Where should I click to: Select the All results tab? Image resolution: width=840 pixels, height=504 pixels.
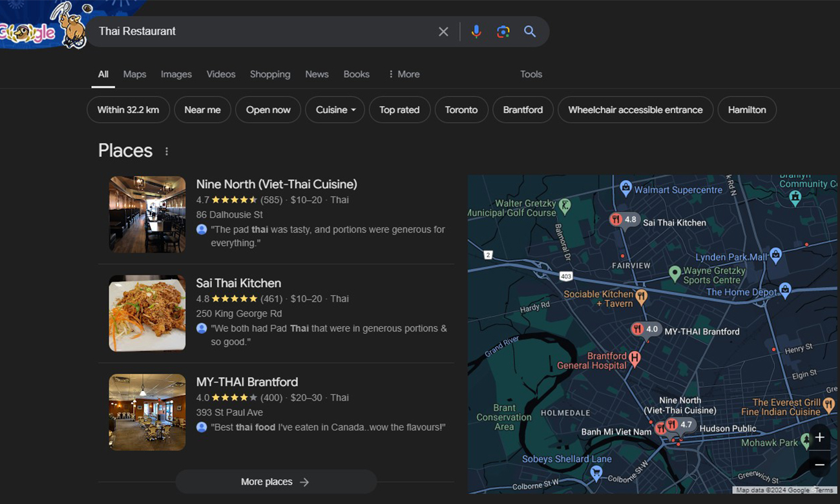coord(103,74)
